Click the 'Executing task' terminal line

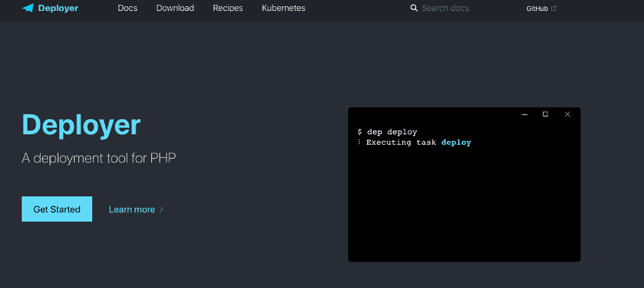[414, 143]
